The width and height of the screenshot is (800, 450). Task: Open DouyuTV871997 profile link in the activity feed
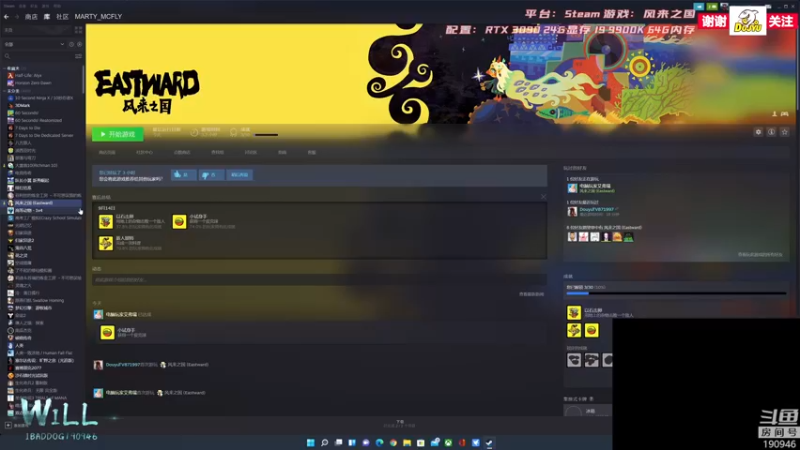point(122,365)
